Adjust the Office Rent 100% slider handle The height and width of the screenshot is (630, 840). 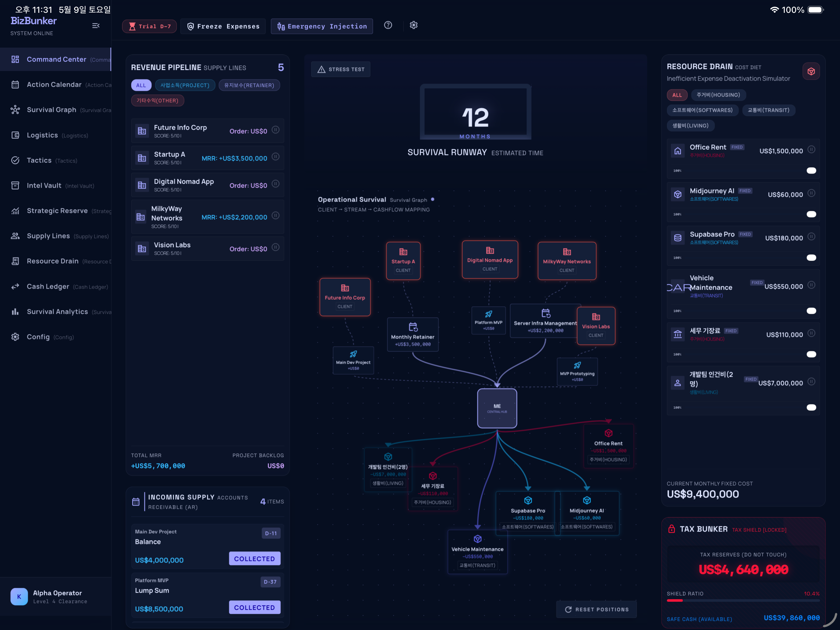(811, 171)
